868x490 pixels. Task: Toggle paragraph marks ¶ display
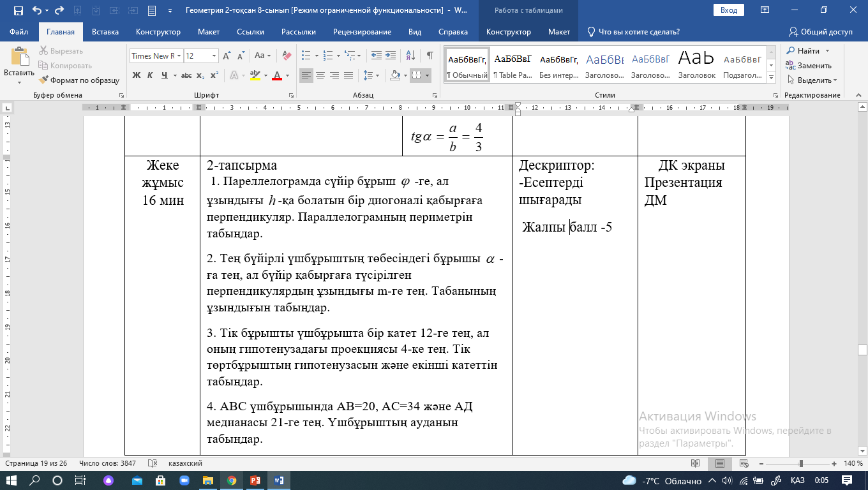pyautogui.click(x=430, y=56)
